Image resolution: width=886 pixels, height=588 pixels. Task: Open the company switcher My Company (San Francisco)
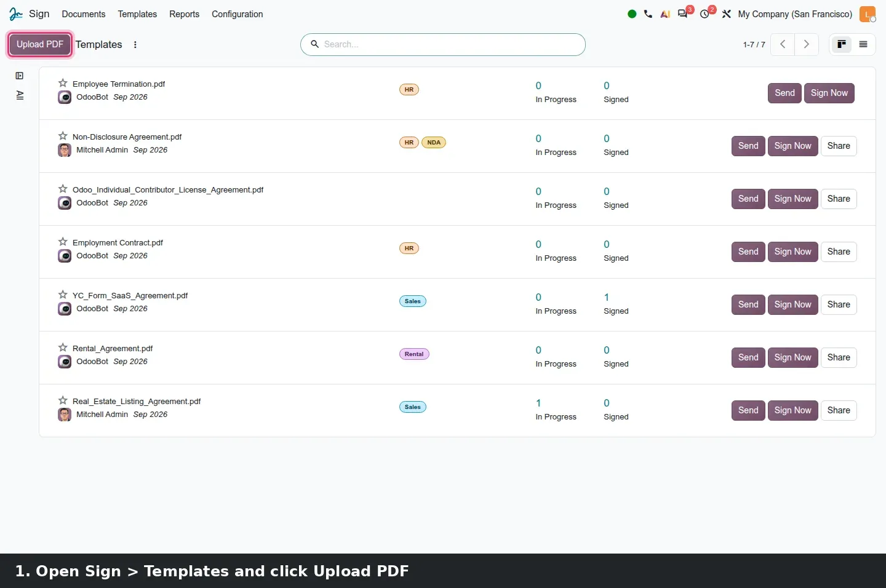(795, 14)
